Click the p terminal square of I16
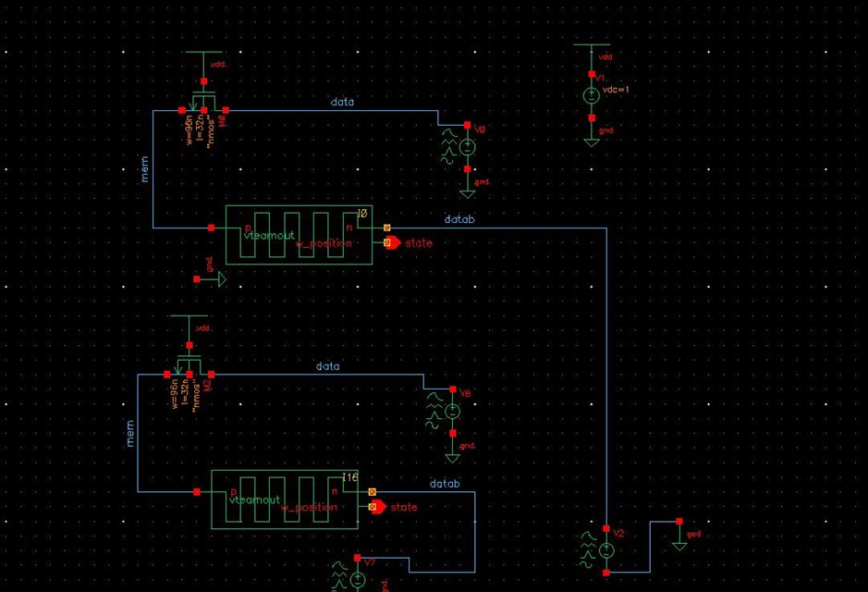Viewport: 868px width, 592px height. pyautogui.click(x=197, y=492)
